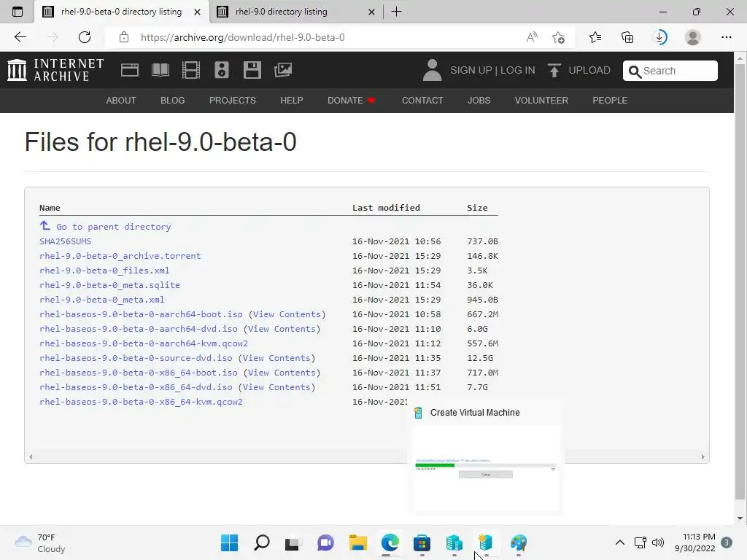The image size is (747, 560).
Task: Download the SHA256SUMS file
Action: tap(65, 241)
